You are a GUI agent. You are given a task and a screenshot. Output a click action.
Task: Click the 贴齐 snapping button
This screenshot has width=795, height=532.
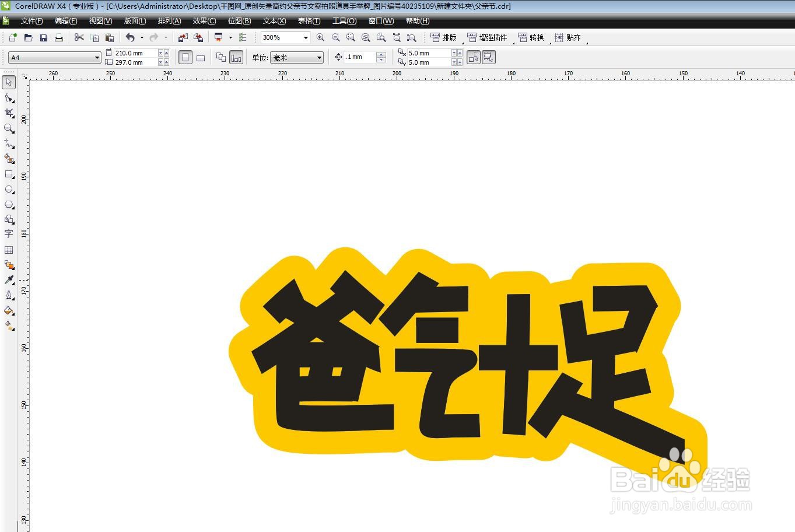point(569,37)
